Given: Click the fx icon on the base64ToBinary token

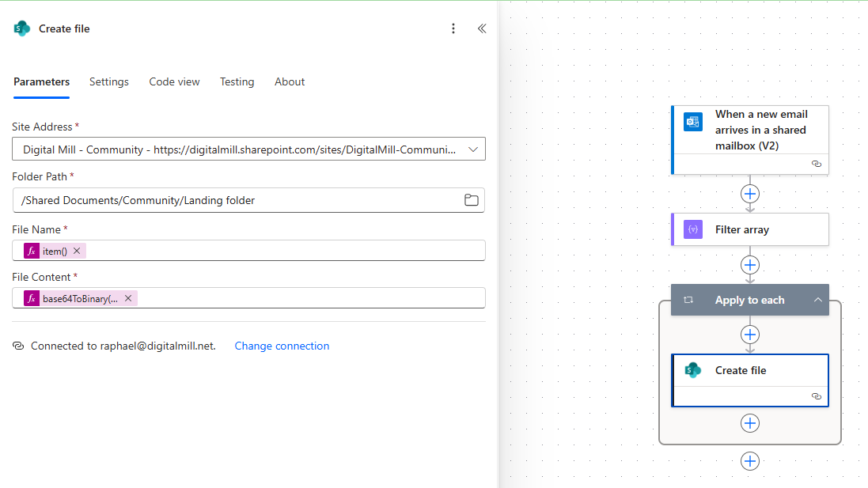Looking at the screenshot, I should point(31,297).
